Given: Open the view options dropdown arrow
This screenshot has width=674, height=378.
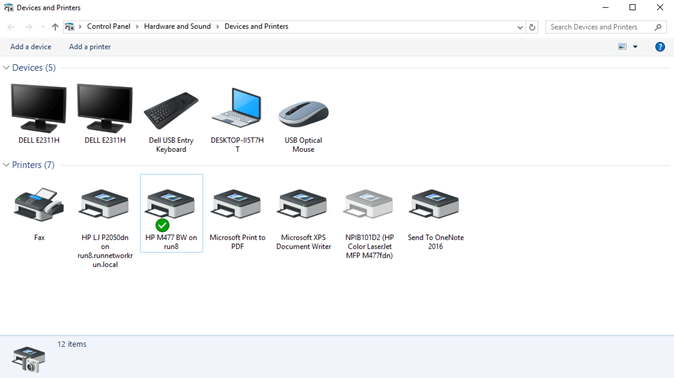Looking at the screenshot, I should 635,47.
